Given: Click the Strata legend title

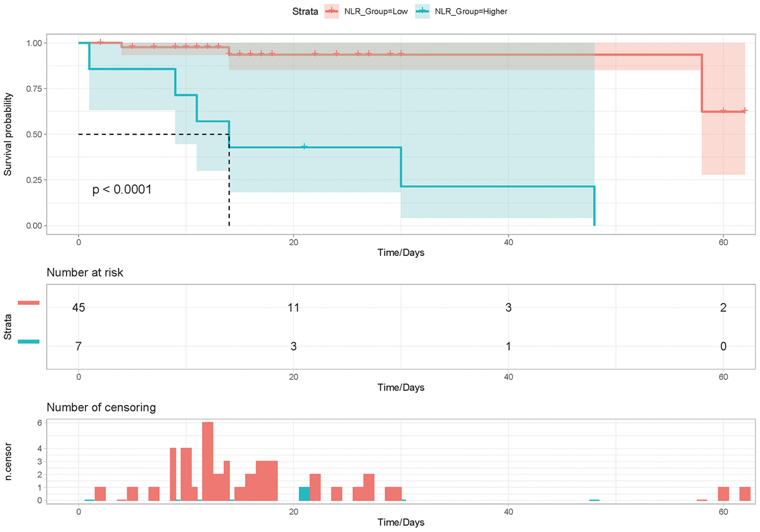Looking at the screenshot, I should 305,11.
